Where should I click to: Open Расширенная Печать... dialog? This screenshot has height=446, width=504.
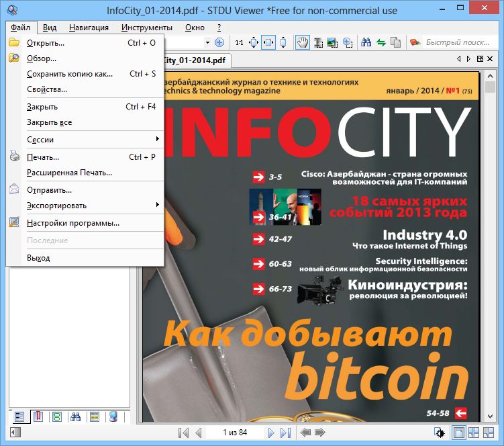point(85,173)
